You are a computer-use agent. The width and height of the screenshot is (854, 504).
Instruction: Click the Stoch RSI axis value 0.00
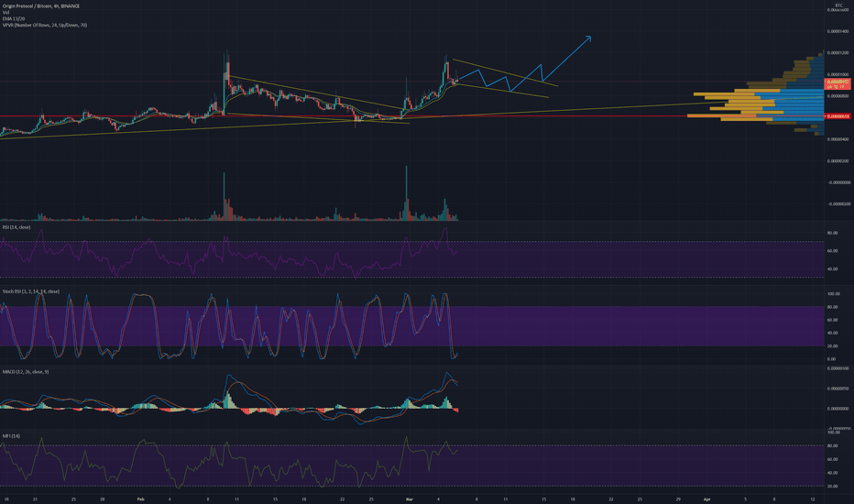pos(831,359)
